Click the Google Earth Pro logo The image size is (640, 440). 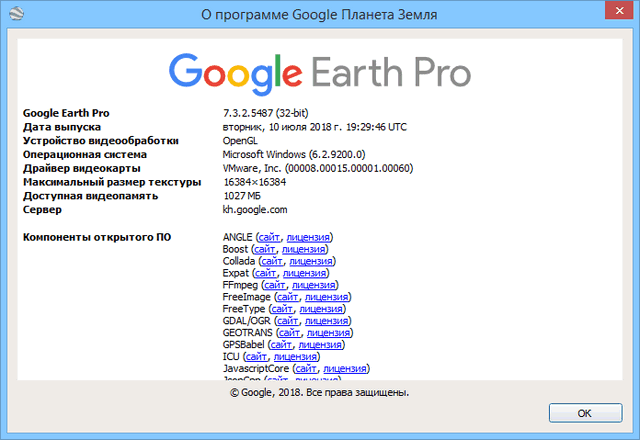[x=320, y=73]
